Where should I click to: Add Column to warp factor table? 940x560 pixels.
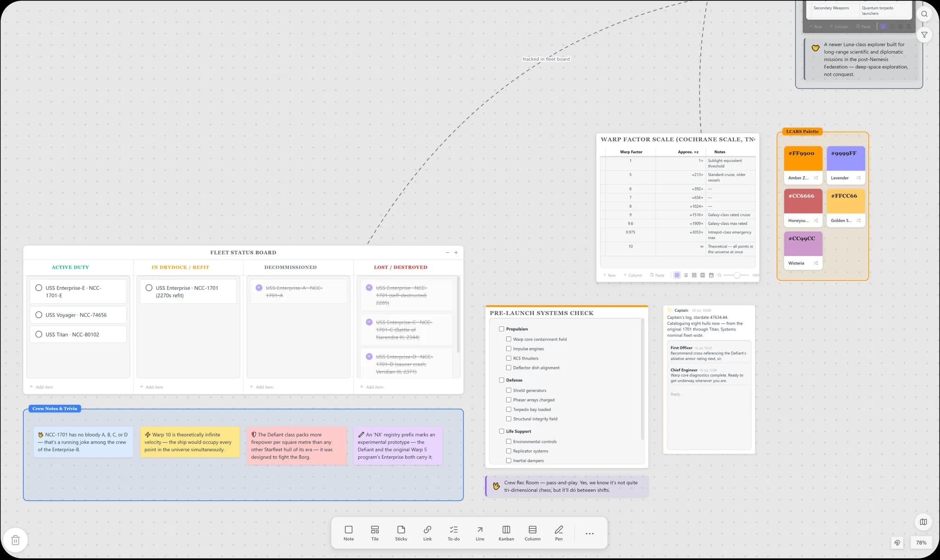(x=633, y=275)
